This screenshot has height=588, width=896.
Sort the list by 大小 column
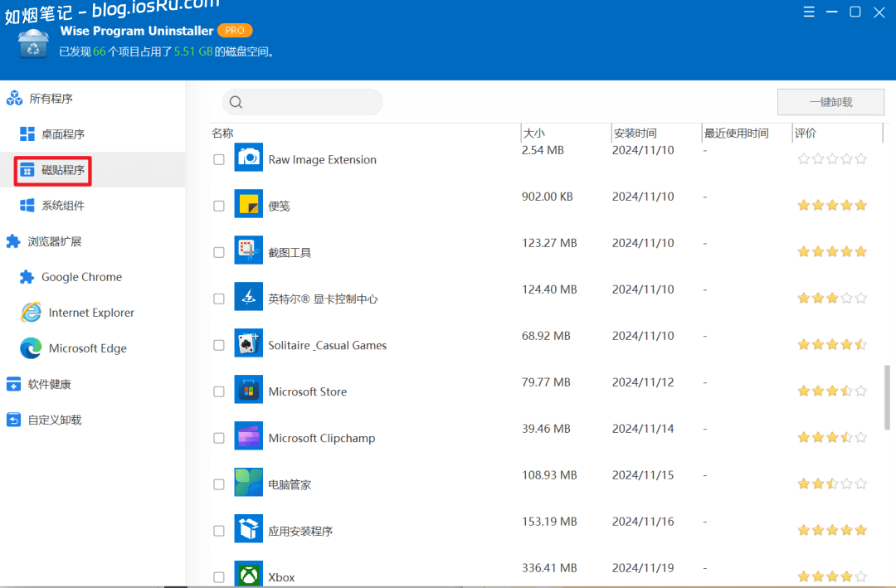pyautogui.click(x=534, y=133)
